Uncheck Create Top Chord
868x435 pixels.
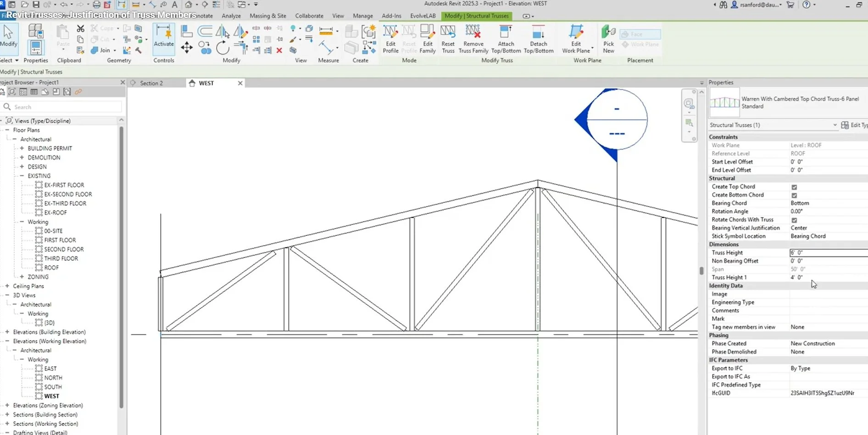[794, 187]
